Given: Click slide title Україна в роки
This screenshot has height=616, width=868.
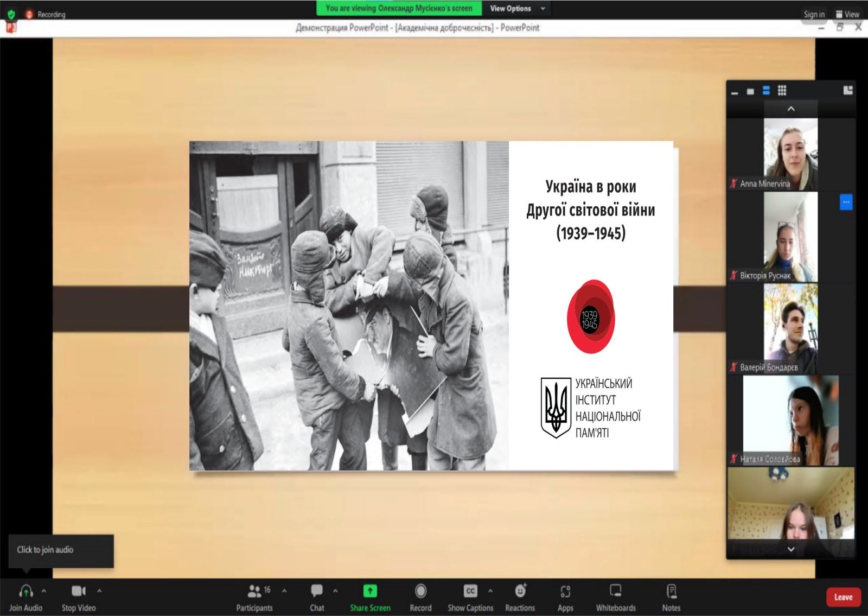Looking at the screenshot, I should [591, 187].
